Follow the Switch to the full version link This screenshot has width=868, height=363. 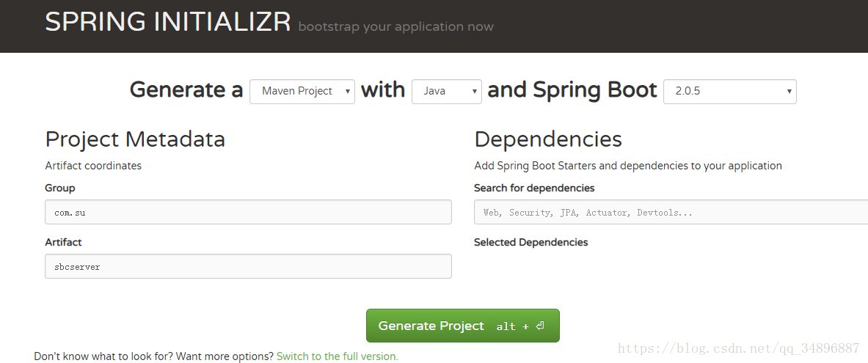coord(337,356)
